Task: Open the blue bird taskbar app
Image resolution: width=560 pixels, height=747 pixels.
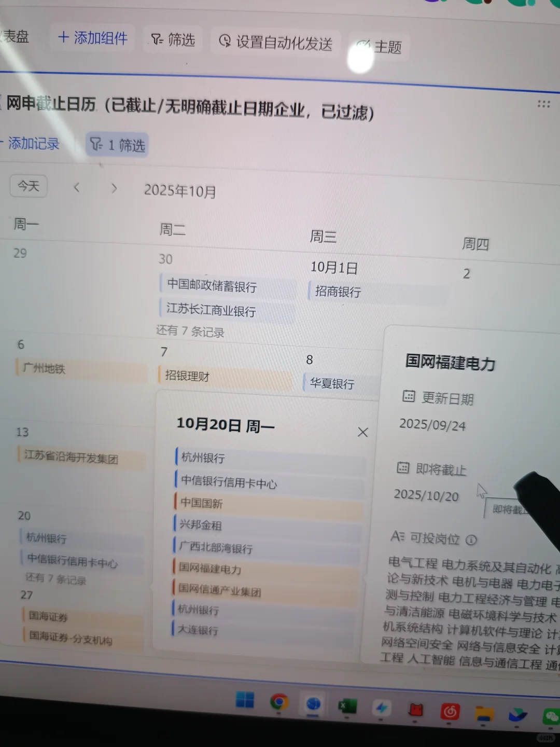Action: click(x=517, y=715)
